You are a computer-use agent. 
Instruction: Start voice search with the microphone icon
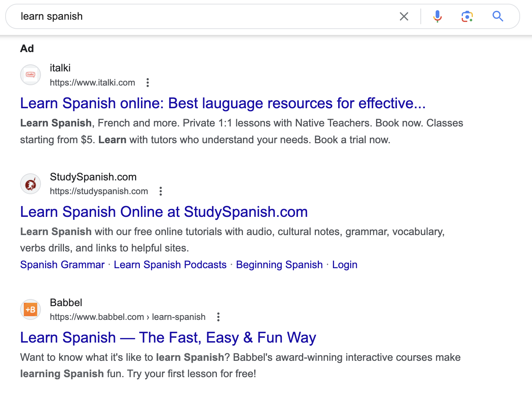438,16
